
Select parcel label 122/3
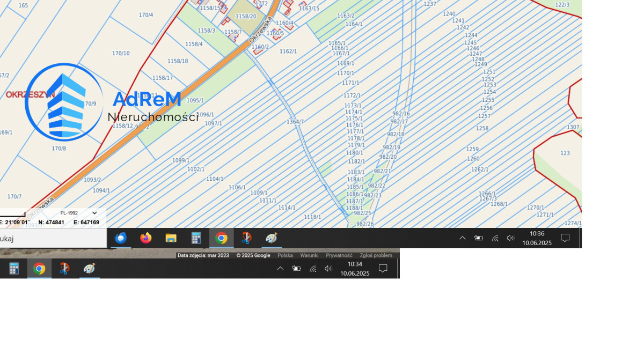(562, 5)
